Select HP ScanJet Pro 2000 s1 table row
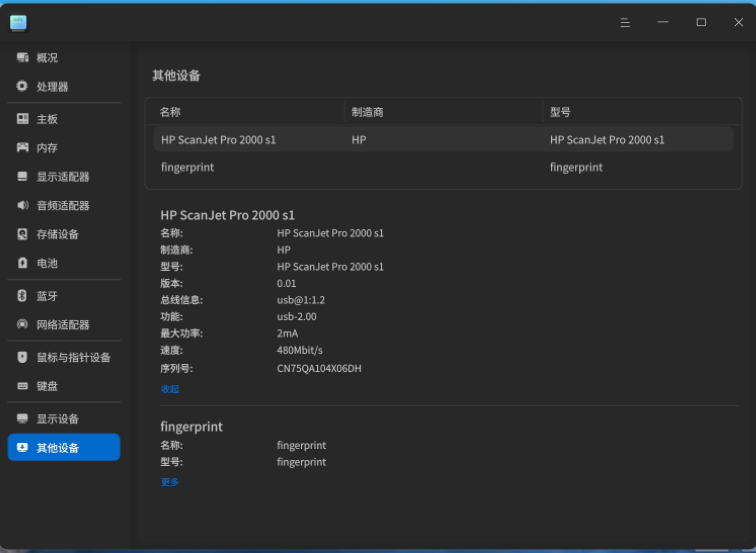756x553 pixels. 444,140
